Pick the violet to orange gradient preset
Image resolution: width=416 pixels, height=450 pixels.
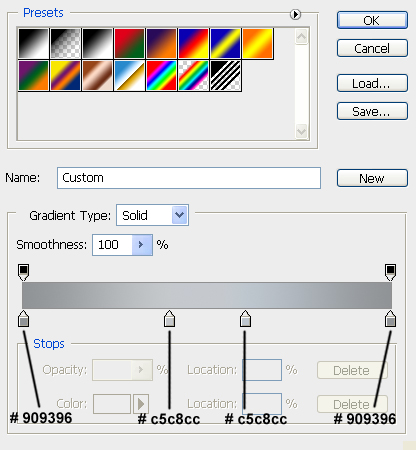pyautogui.click(x=161, y=43)
